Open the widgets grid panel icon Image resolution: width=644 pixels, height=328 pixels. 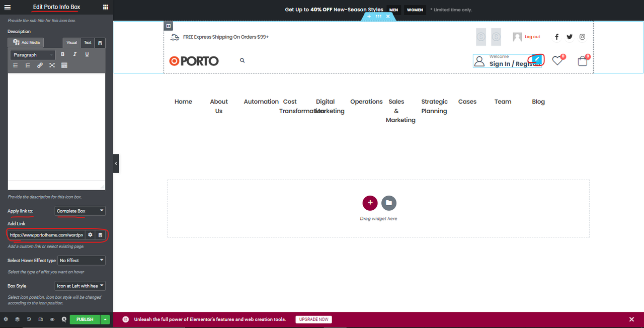[x=106, y=7]
